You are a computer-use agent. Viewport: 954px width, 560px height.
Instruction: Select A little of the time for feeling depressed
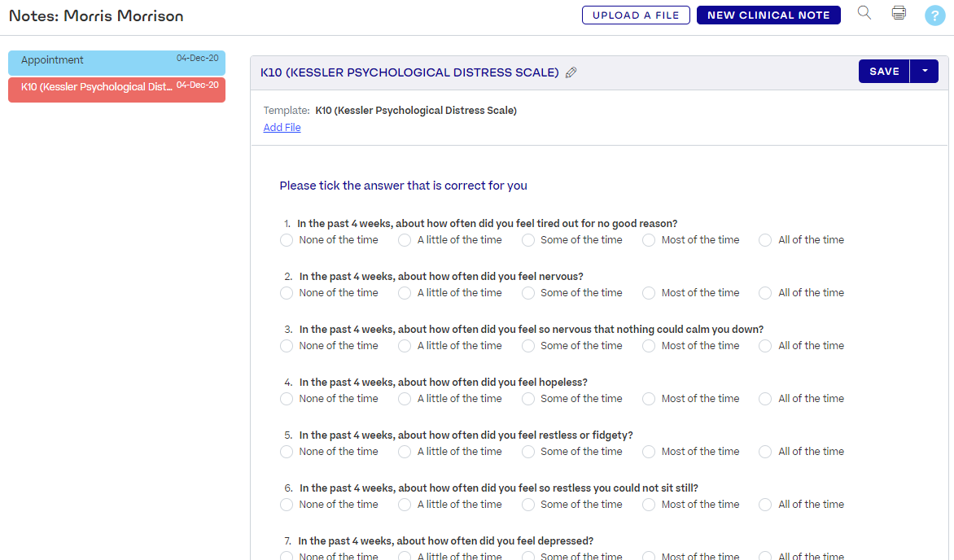pyautogui.click(x=405, y=556)
